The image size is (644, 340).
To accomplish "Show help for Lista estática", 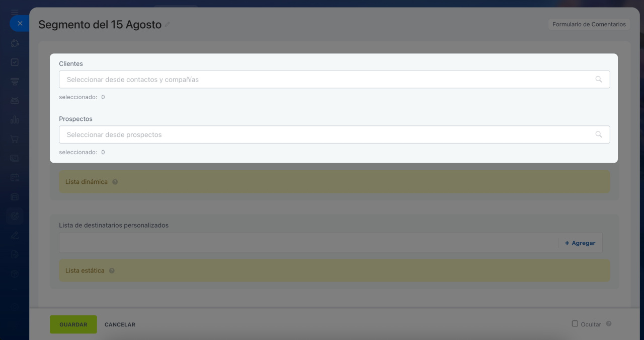I will [x=112, y=270].
